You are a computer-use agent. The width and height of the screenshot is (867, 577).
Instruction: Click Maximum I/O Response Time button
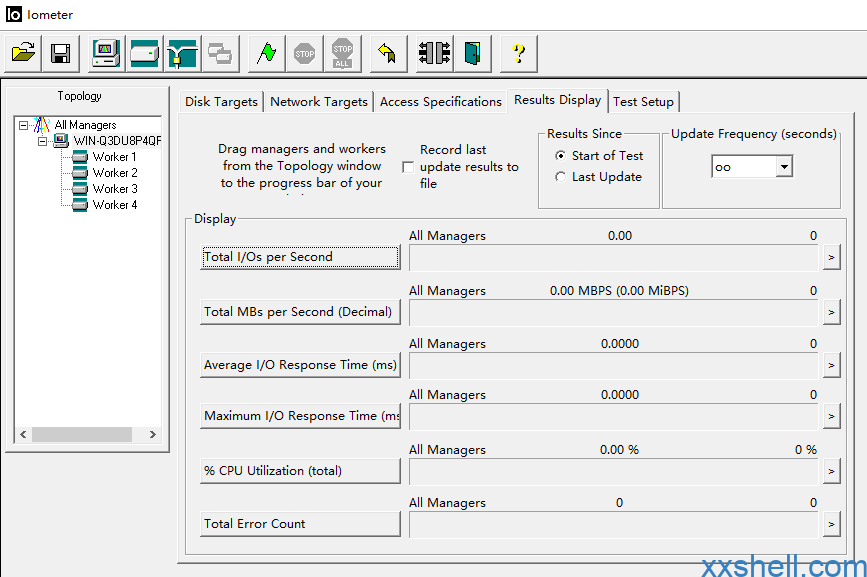point(300,416)
